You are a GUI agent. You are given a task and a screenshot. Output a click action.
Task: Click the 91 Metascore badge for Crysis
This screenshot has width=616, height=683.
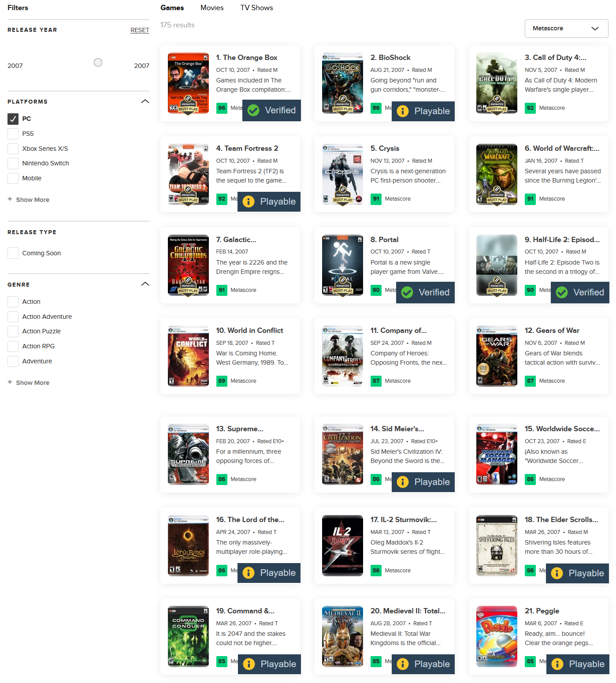(x=376, y=199)
